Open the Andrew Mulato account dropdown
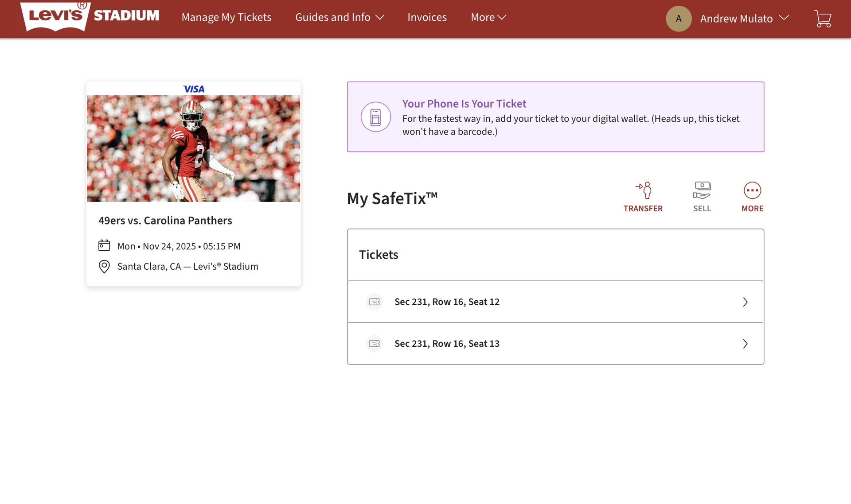 pos(745,19)
